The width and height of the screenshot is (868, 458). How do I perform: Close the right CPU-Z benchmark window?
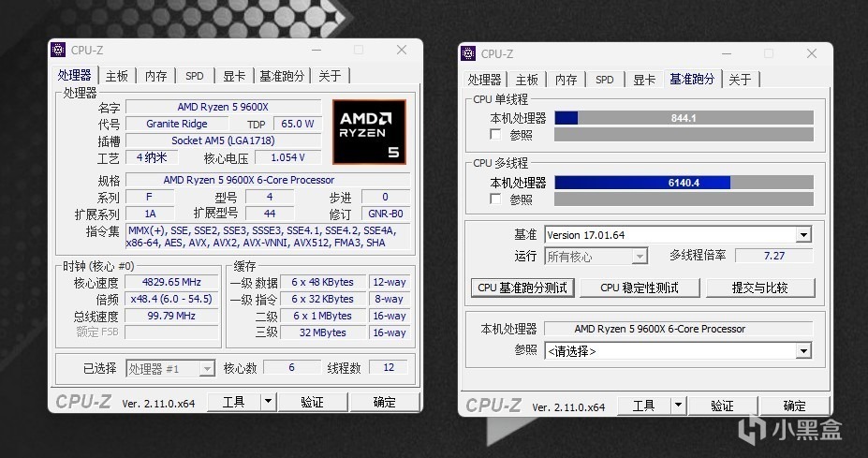812,53
